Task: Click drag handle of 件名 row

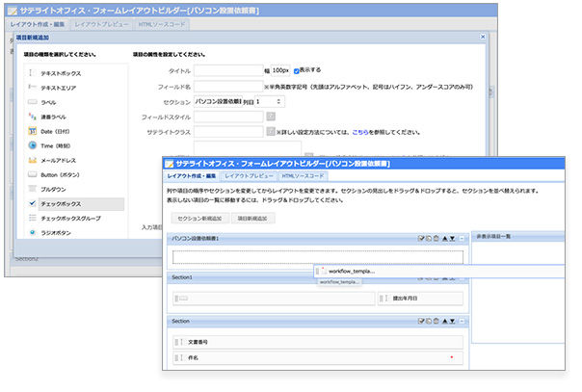Action: pos(177,358)
